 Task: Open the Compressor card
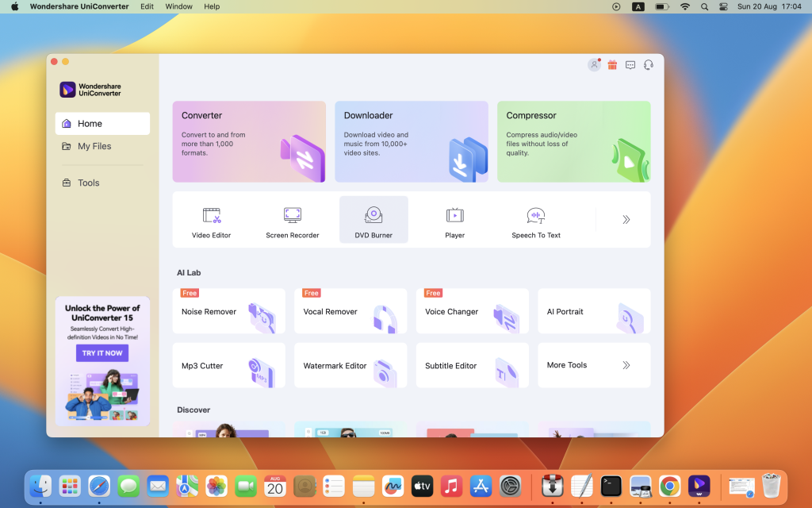tap(574, 141)
